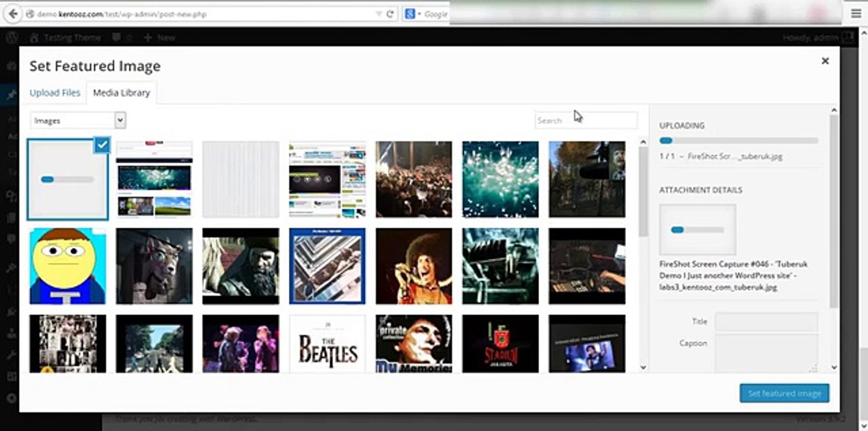The image size is (868, 431).
Task: Click the details sidebar scroll up arrow
Action: click(834, 110)
